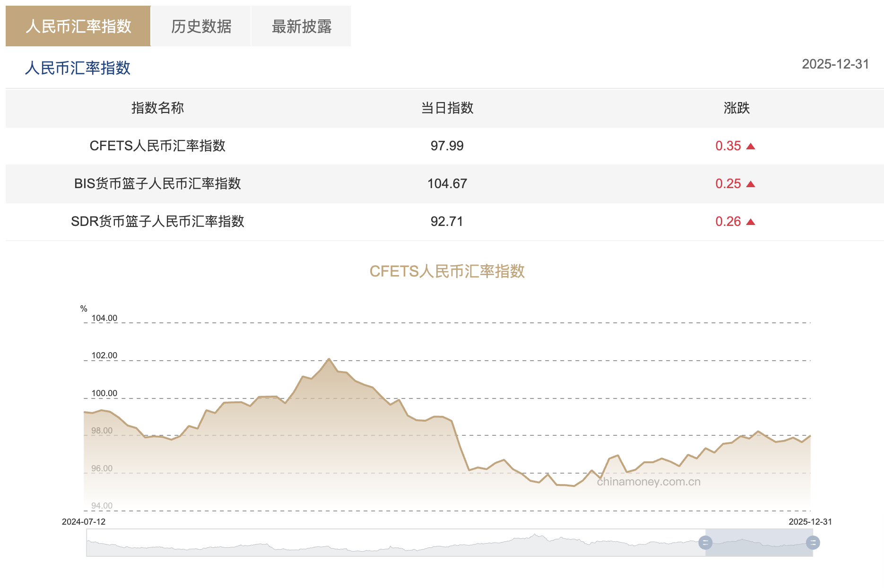Viewport: 884px width, 588px height.
Task: Click the percent symbol on the chart axis
Action: [x=83, y=308]
